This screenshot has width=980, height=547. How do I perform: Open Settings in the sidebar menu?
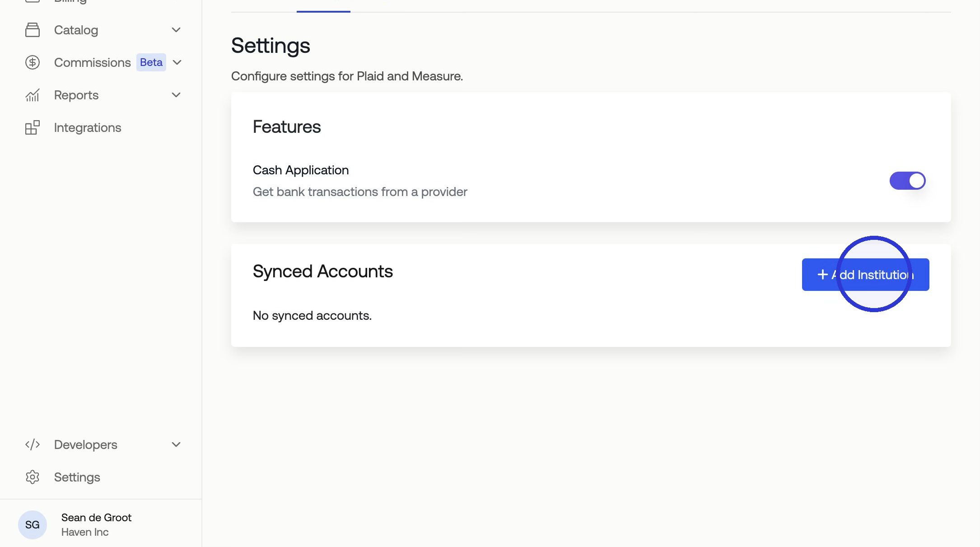(77, 477)
